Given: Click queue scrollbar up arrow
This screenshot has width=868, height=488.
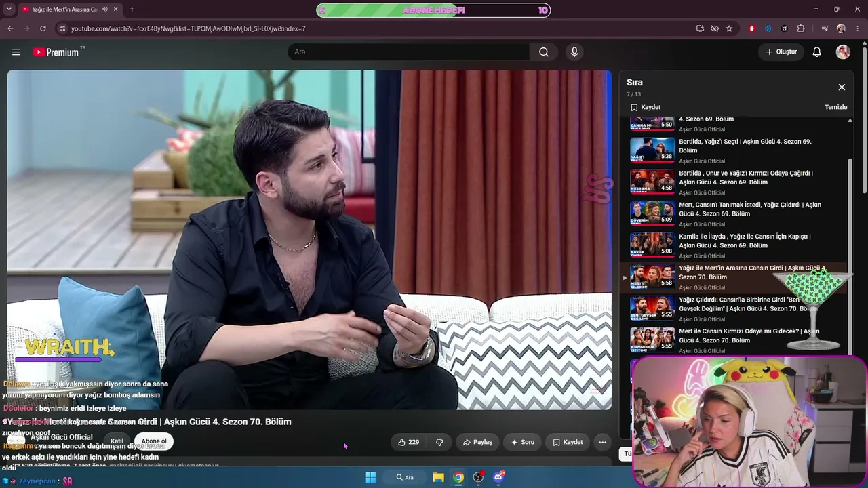Looking at the screenshot, I should click(850, 121).
